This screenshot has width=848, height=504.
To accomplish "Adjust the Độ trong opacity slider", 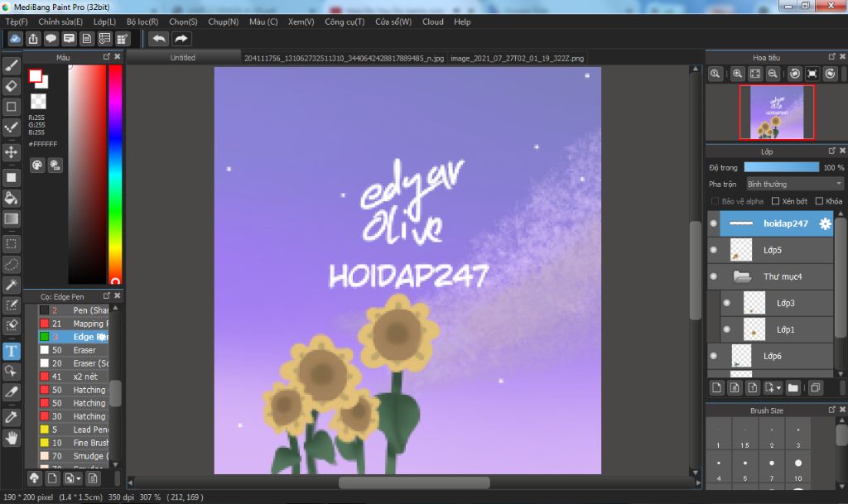I will (x=782, y=167).
